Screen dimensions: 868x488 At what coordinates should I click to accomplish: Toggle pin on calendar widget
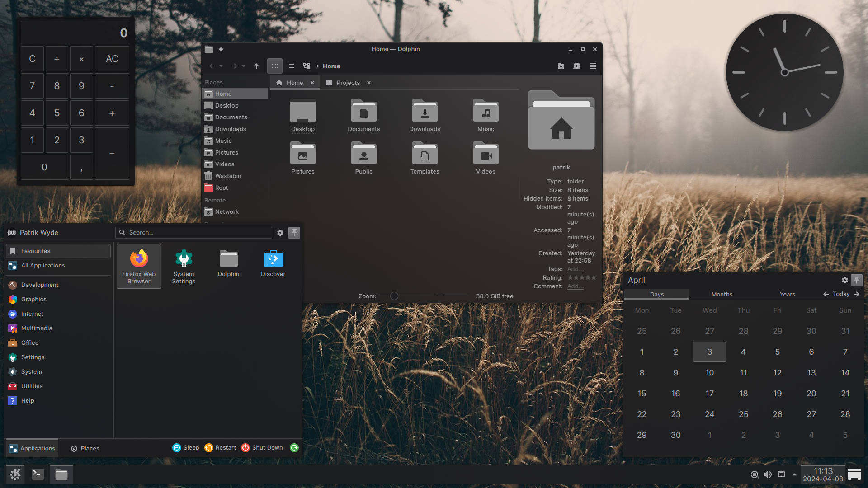point(857,280)
